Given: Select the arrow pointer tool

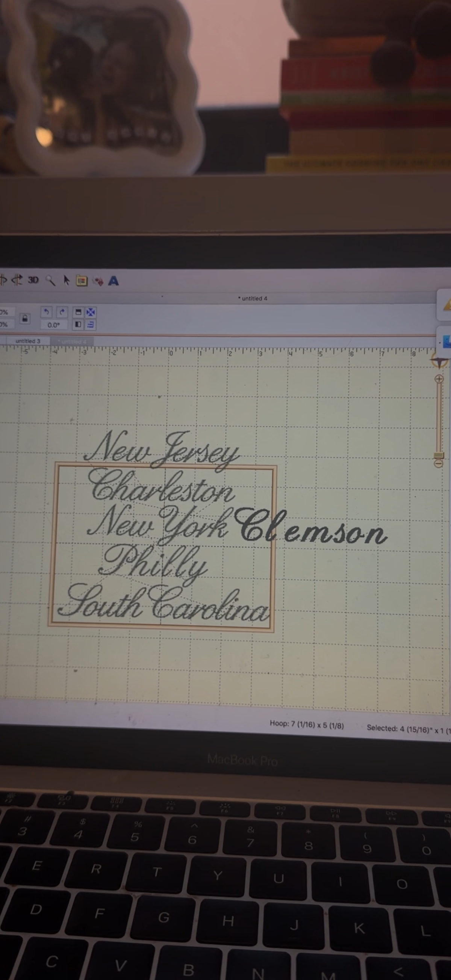Looking at the screenshot, I should [x=66, y=280].
